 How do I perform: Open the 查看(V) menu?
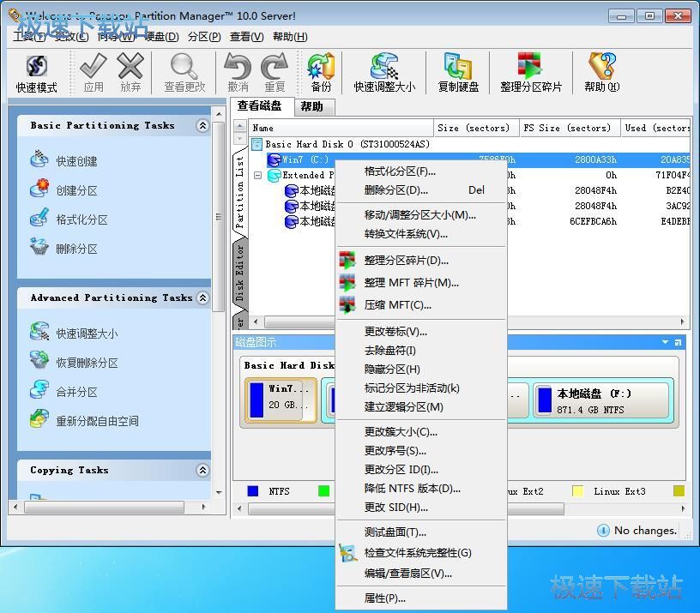246,37
